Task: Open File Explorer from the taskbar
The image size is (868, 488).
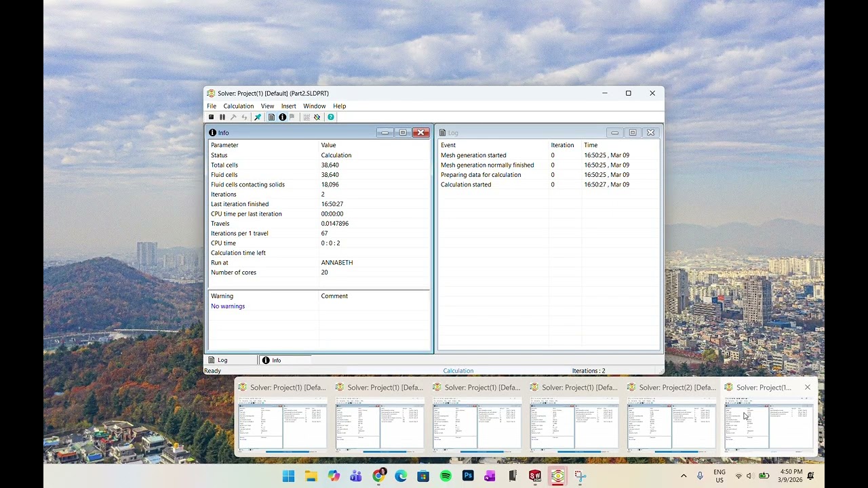Action: (x=311, y=476)
